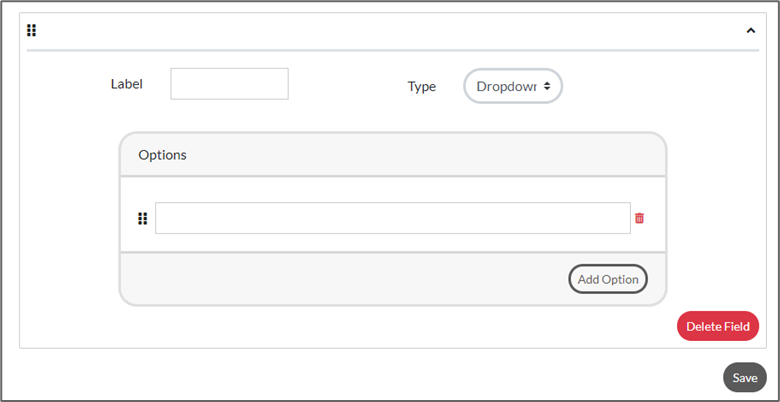Screen dimensions: 780x402
Task: Save the form with the Save button
Action: pos(744,377)
